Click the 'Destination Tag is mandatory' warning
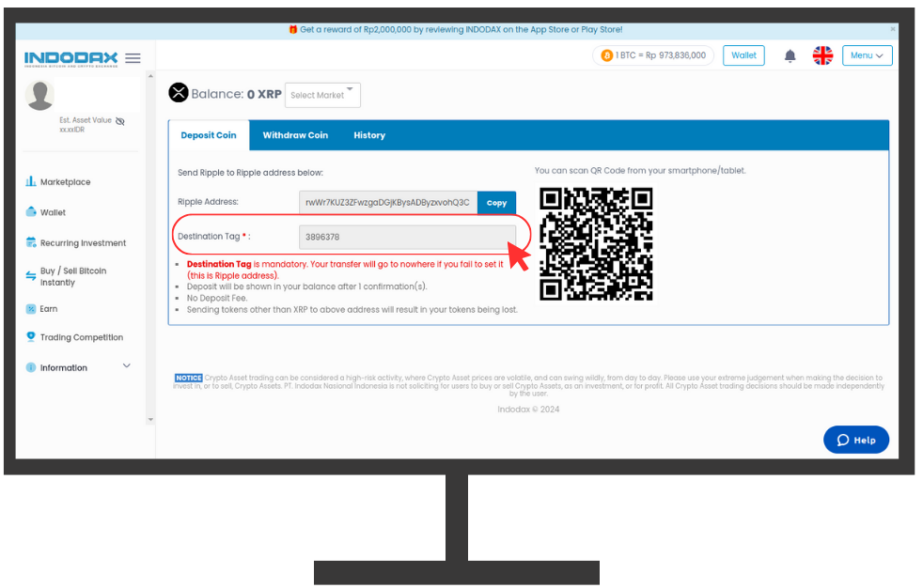 tap(345, 270)
